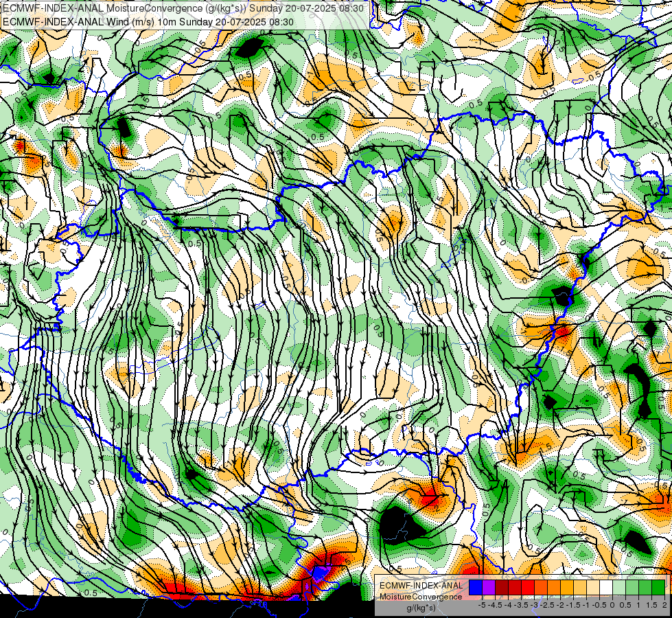
Task: Click the palest green swatch between 0 and 0.5
Action: (619, 588)
